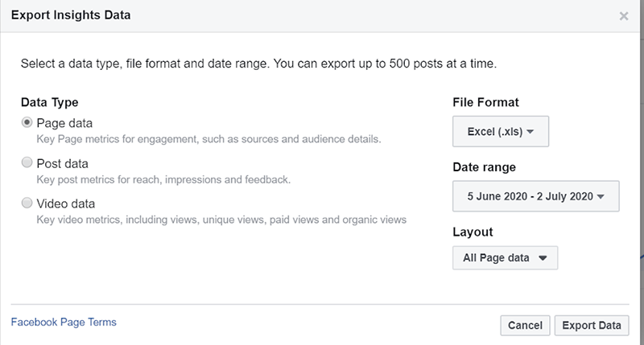Expand the All Page data layout dropdown
644x345 pixels.
(505, 257)
